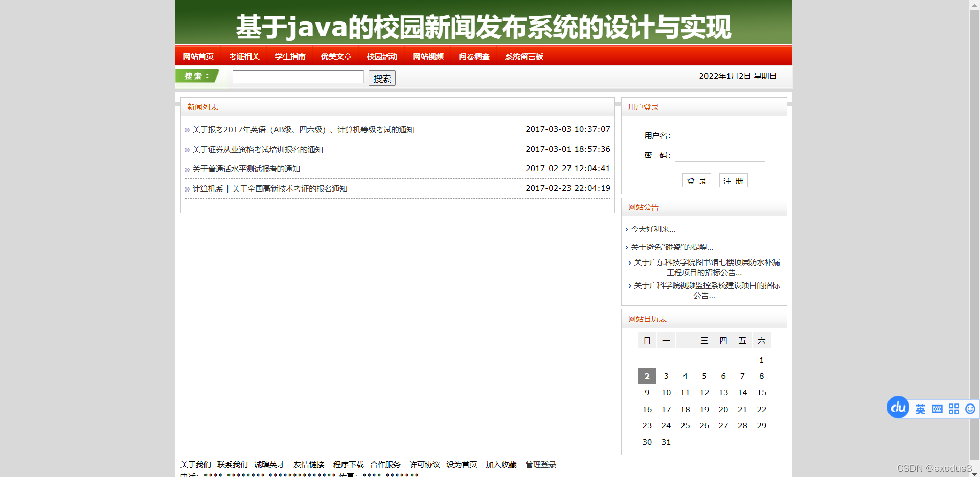The height and width of the screenshot is (477, 980).
Task: Click the 程序下载 footer link
Action: click(x=349, y=465)
